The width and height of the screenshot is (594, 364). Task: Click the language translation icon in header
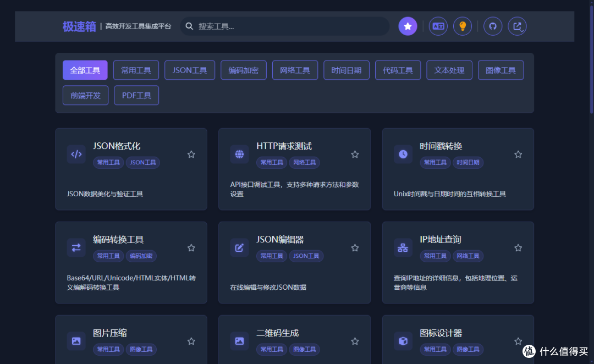pos(438,26)
